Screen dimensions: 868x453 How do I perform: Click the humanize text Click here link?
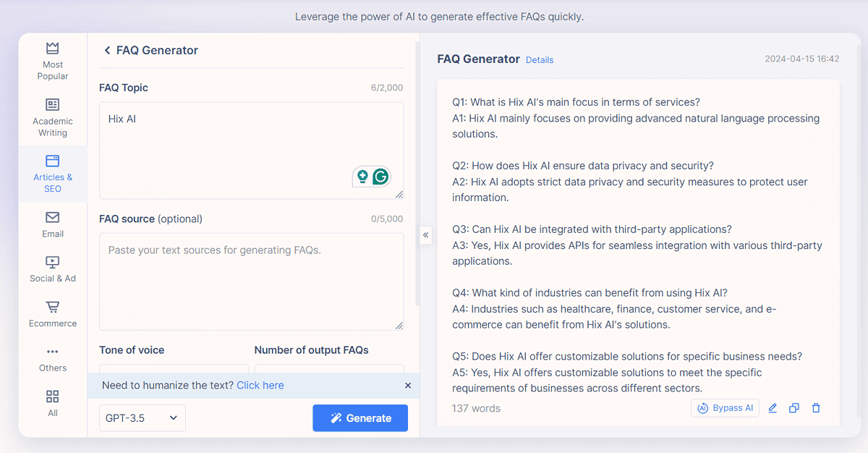pos(260,385)
